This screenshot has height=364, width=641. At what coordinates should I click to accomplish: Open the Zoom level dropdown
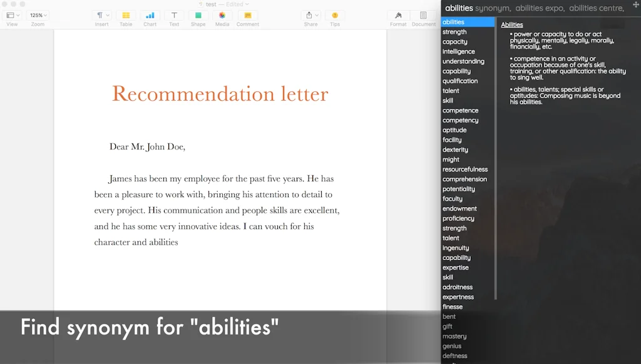pos(38,14)
